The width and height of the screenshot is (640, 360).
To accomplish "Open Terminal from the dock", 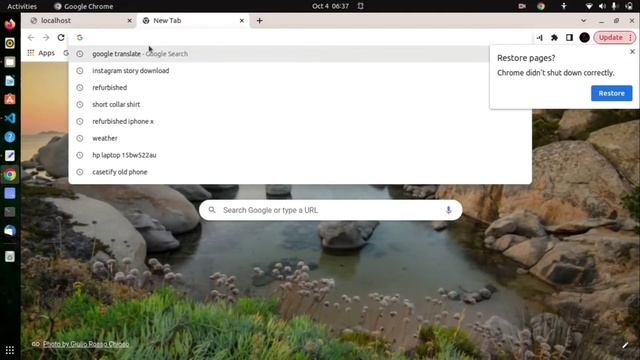I will point(10,212).
